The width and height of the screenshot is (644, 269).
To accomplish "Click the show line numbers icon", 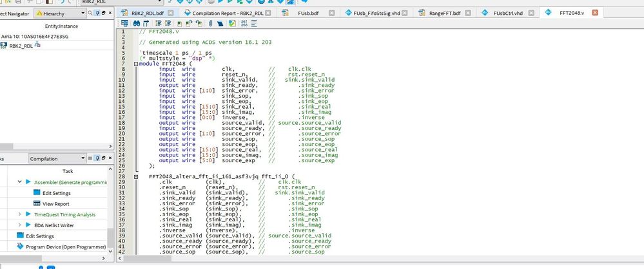I will click(x=244, y=24).
